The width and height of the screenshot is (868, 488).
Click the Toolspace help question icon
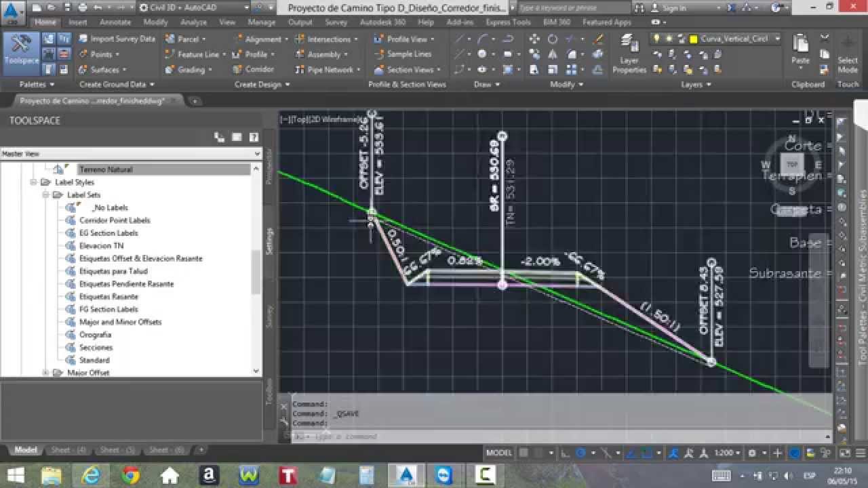coord(254,137)
